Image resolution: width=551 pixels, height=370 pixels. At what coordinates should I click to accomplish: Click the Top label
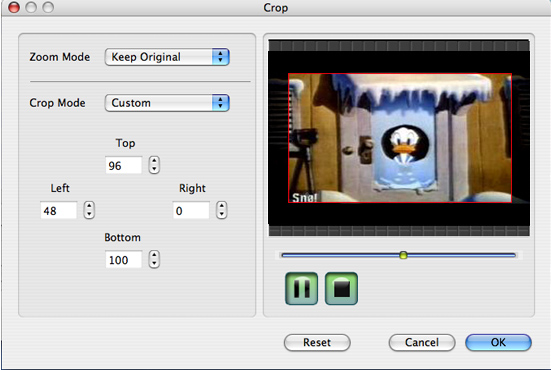[x=125, y=143]
